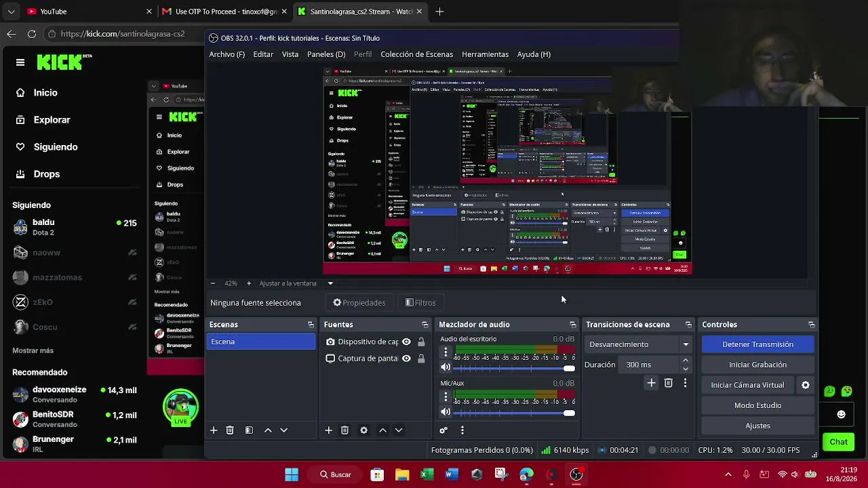Add a new scene with the Escenas plus icon
Image resolution: width=868 pixels, height=488 pixels.
(x=214, y=430)
